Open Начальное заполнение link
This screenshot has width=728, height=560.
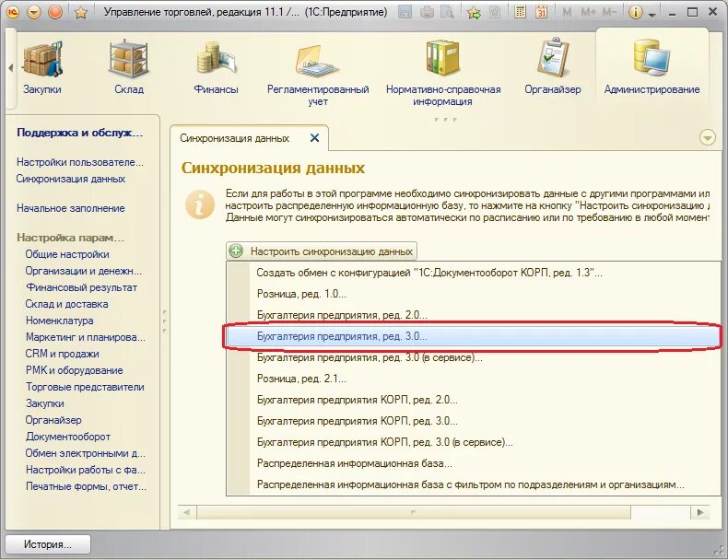point(71,208)
